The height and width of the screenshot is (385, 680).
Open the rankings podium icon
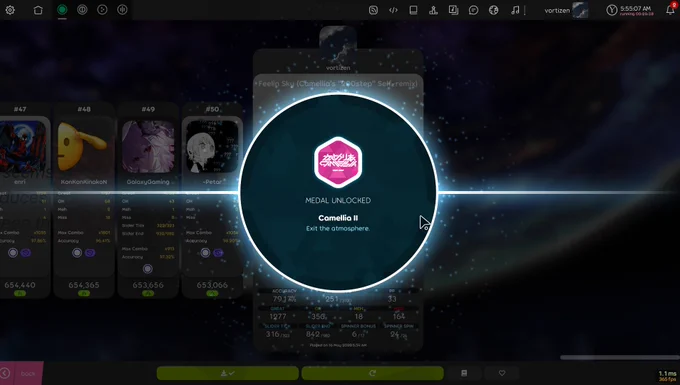click(x=433, y=10)
